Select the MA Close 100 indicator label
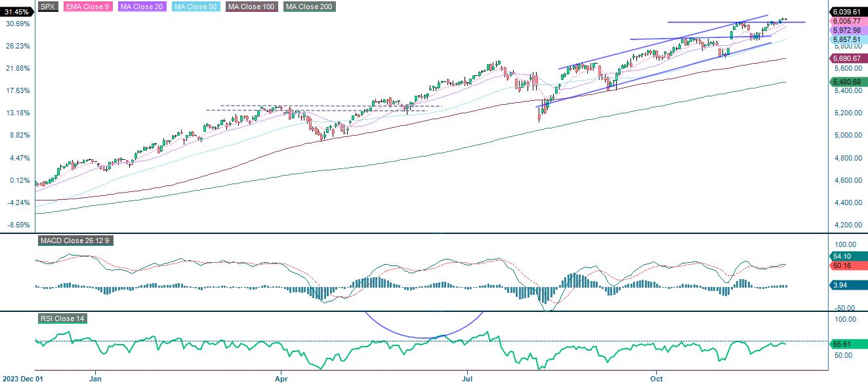868x384 pixels. (x=253, y=7)
